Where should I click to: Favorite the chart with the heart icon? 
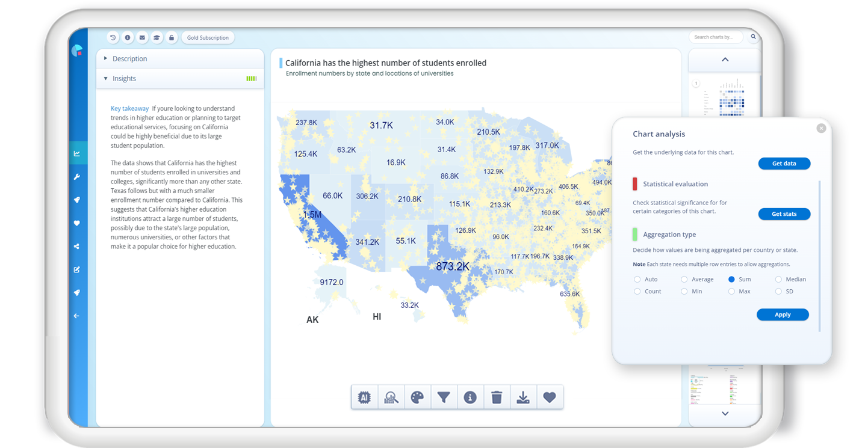(x=550, y=397)
